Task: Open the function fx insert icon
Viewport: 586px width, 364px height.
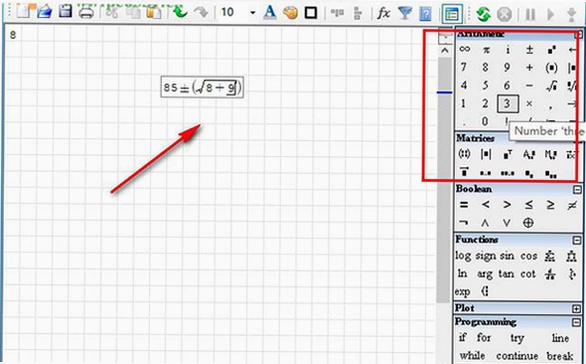Action: pos(383,13)
